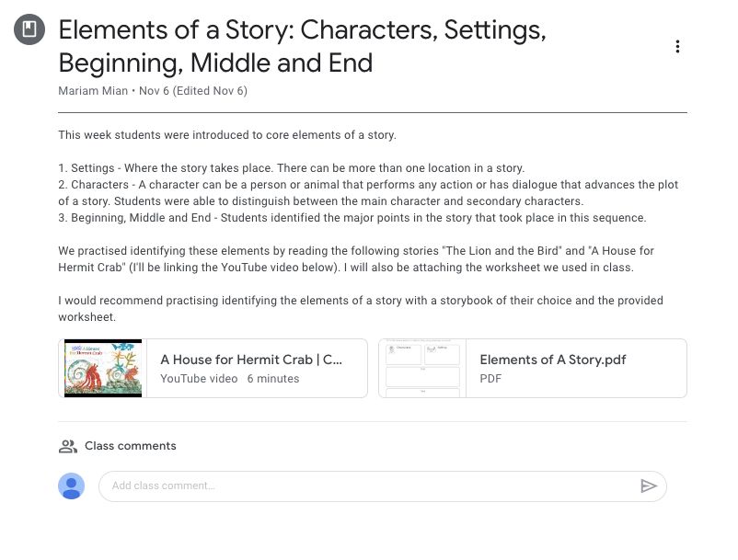Open the Elements of A Story PDF thumbnail
738x560 pixels.
[x=422, y=369]
